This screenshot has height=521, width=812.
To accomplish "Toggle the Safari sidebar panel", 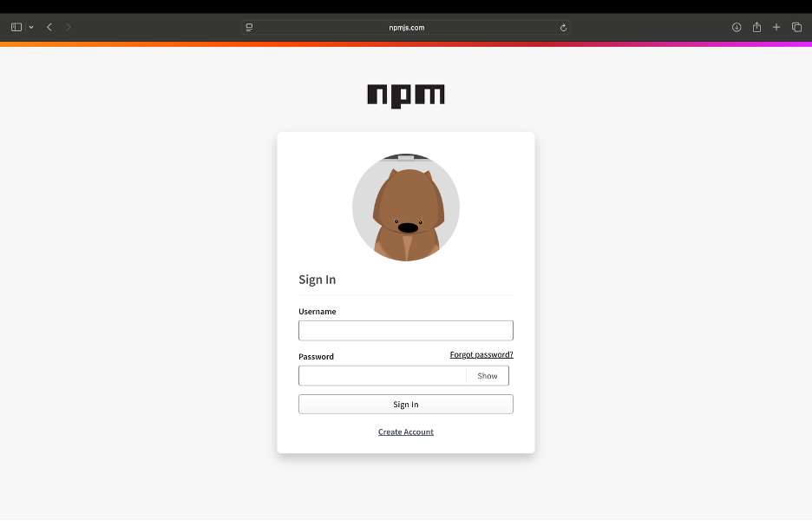I will pos(16,27).
